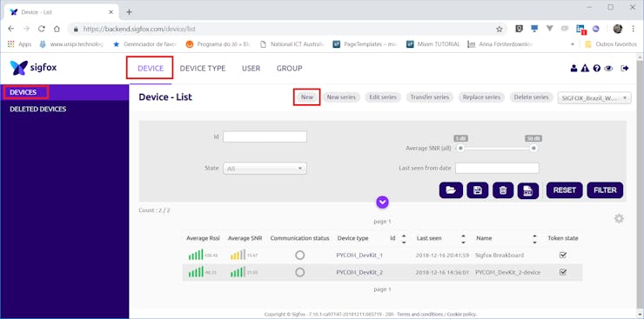
Task: Click the Sigfox logo
Action: (34, 68)
